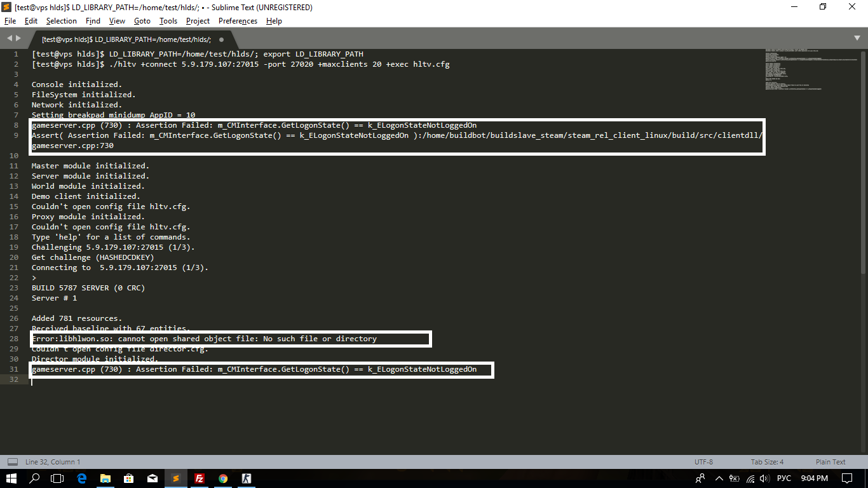This screenshot has height=488, width=868.
Task: Click the 'BUILD 5787 SERVER (0 CRC)' line
Action: 88,288
